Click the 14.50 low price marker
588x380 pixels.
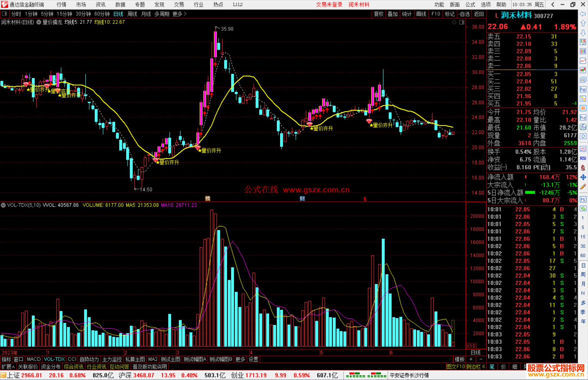coord(146,190)
